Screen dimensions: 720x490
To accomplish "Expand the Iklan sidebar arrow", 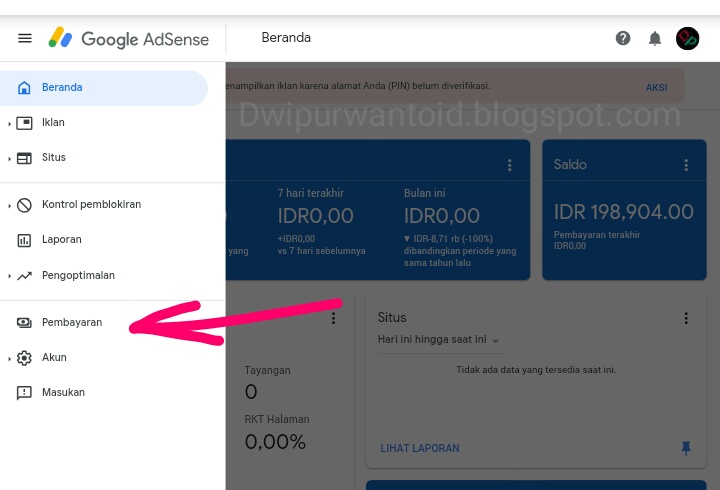I will coord(9,124).
